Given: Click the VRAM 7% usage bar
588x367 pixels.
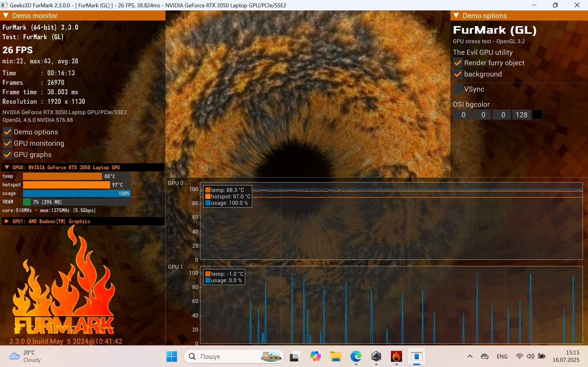Looking at the screenshot, I should coord(77,202).
